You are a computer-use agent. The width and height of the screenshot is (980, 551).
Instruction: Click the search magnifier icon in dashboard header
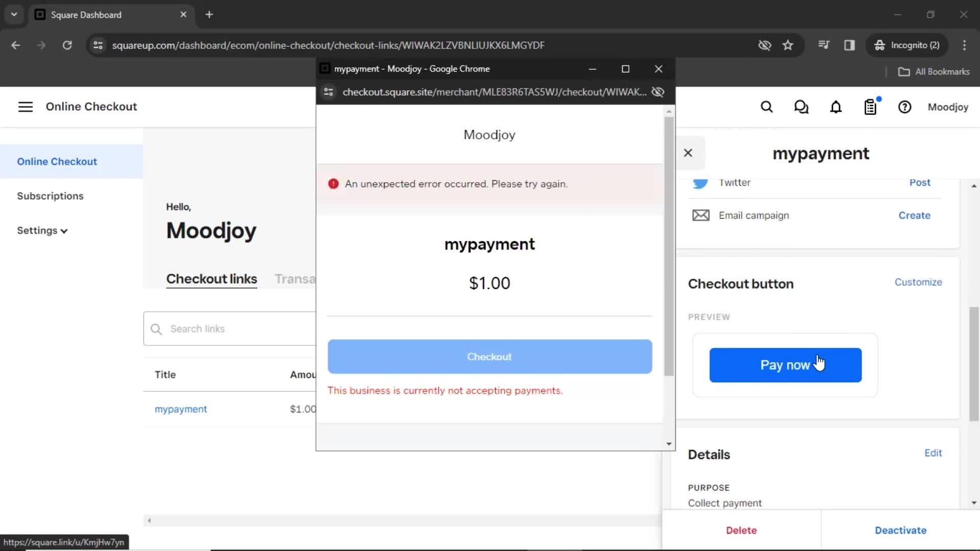pyautogui.click(x=767, y=107)
